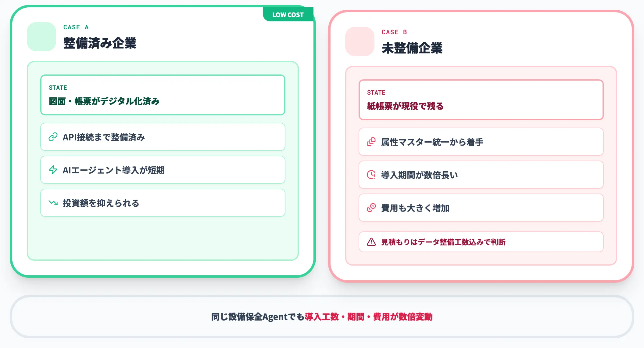Viewport: 644px width, 348px height.
Task: Click the bottom summary bar about 導入工数・期間・費用
Action: [x=322, y=317]
